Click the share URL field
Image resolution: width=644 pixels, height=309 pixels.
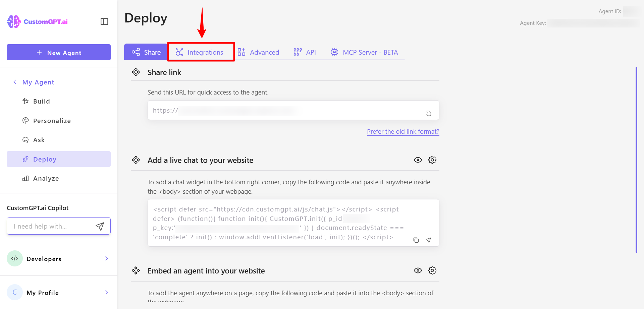[x=293, y=110]
